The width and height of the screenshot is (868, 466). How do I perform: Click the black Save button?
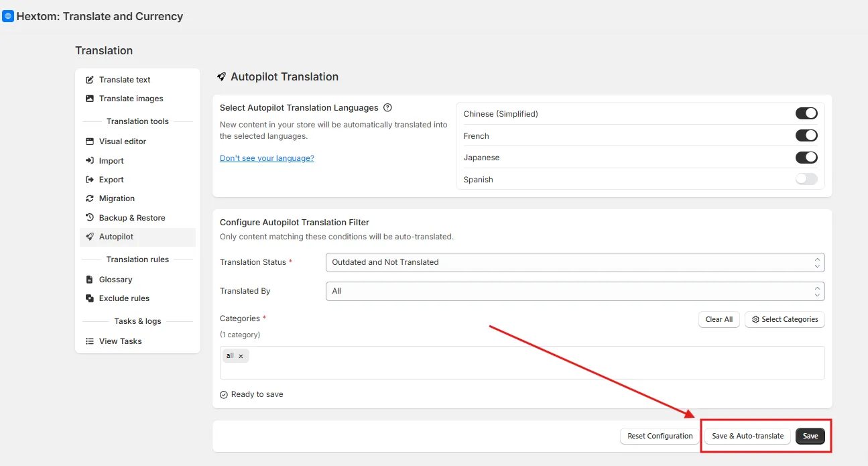point(810,436)
